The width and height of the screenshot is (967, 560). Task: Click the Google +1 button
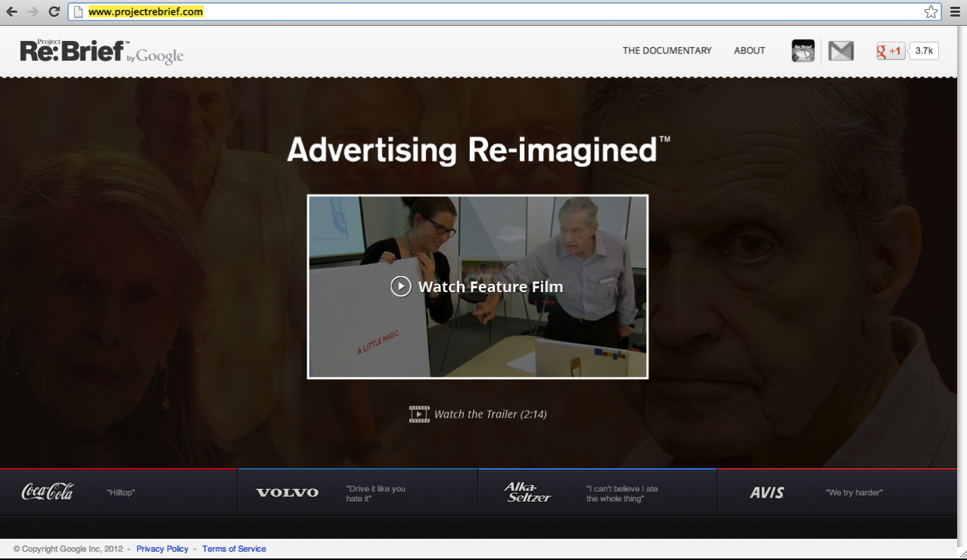pyautogui.click(x=891, y=51)
